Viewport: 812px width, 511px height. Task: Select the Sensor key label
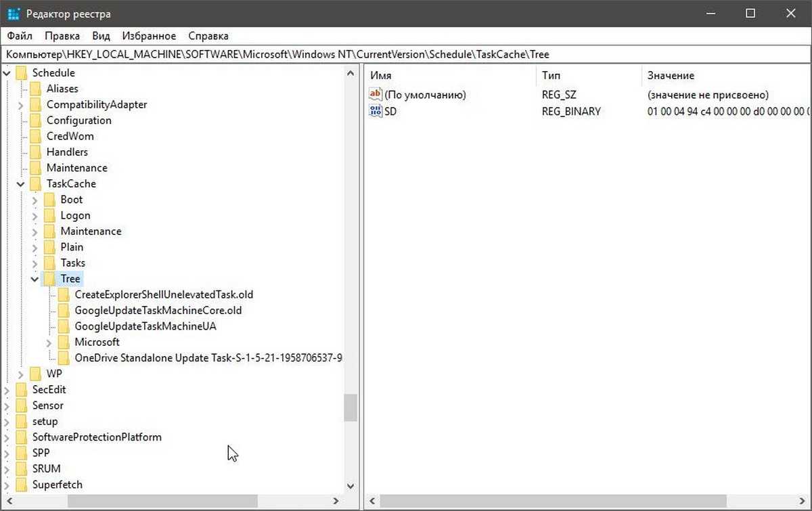47,405
